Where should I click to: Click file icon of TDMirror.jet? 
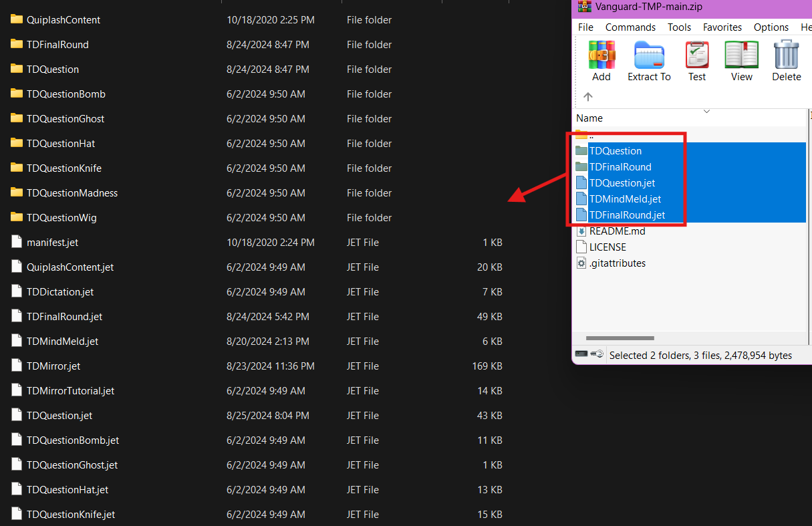[x=17, y=366]
